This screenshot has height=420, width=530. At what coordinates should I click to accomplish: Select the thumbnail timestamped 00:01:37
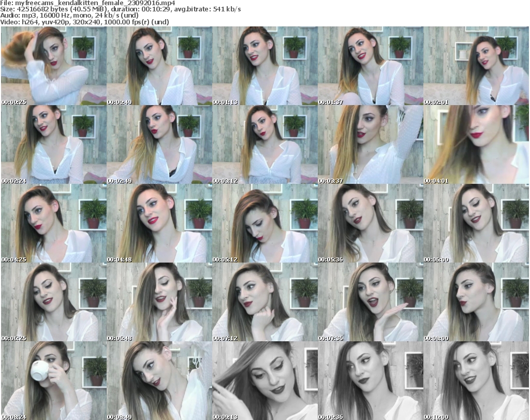370,66
